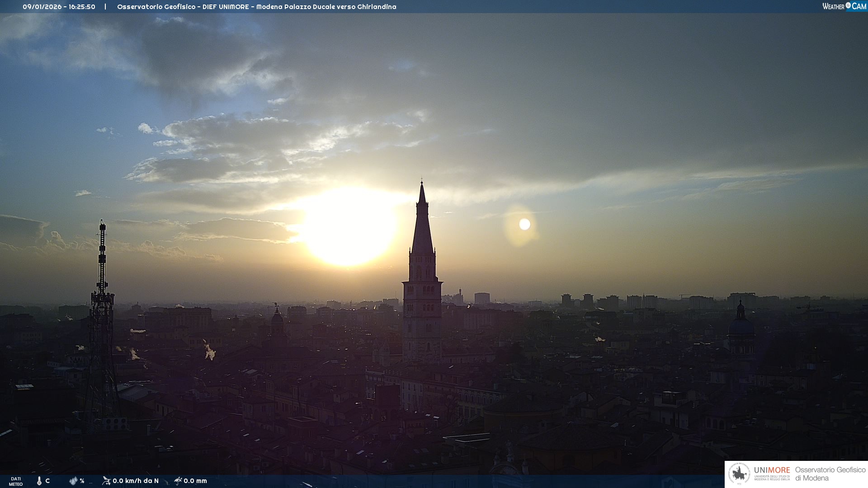The image size is (868, 488).
Task: Click the small lens flare orb
Action: pyautogui.click(x=524, y=224)
